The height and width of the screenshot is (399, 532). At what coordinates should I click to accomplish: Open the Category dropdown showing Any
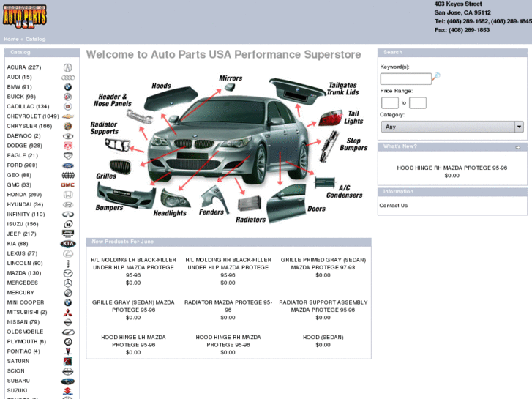(x=452, y=127)
